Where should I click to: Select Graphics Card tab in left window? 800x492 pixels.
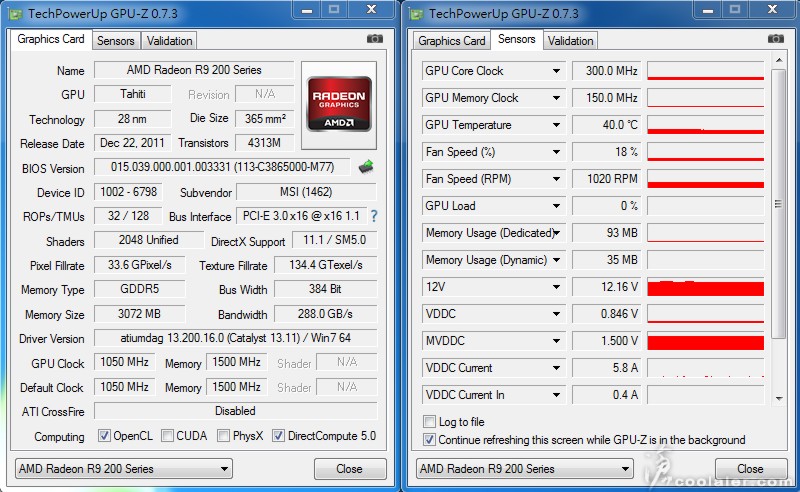pyautogui.click(x=51, y=39)
